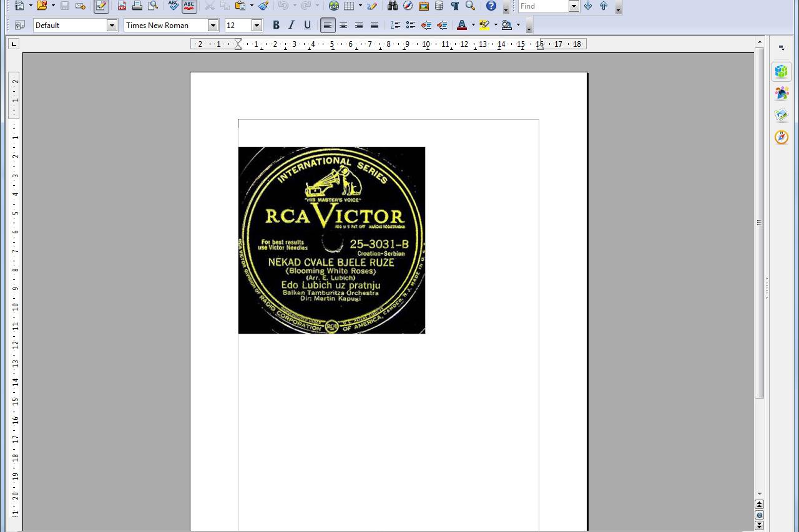Open the sidebar Navigator compass panel
The height and width of the screenshot is (532, 799).
782,137
